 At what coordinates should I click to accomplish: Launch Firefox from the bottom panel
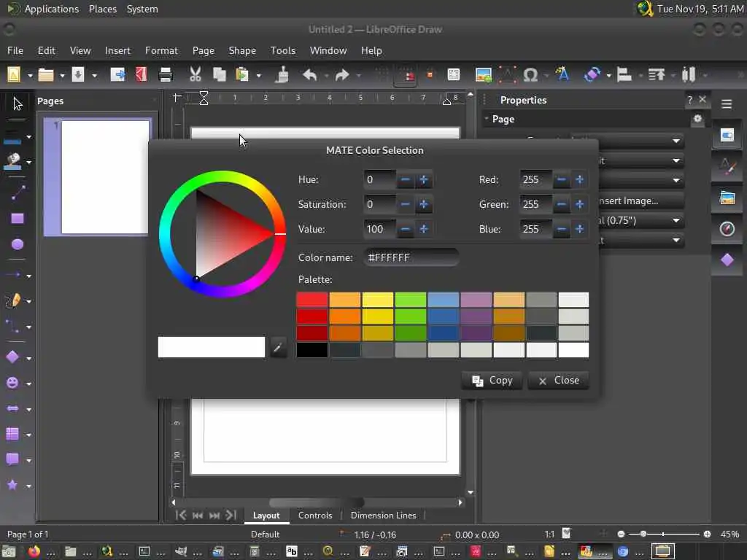tap(34, 551)
